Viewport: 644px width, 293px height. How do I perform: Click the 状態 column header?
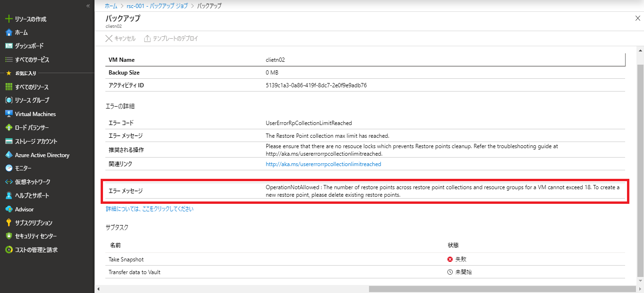tap(453, 245)
